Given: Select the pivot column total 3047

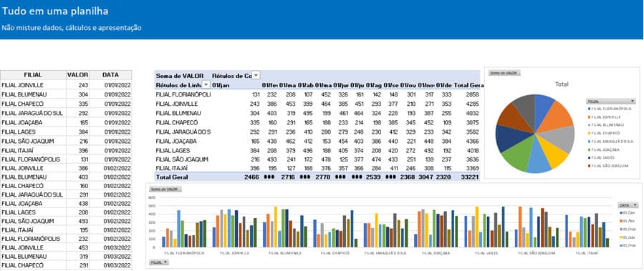Looking at the screenshot, I should point(426,177).
